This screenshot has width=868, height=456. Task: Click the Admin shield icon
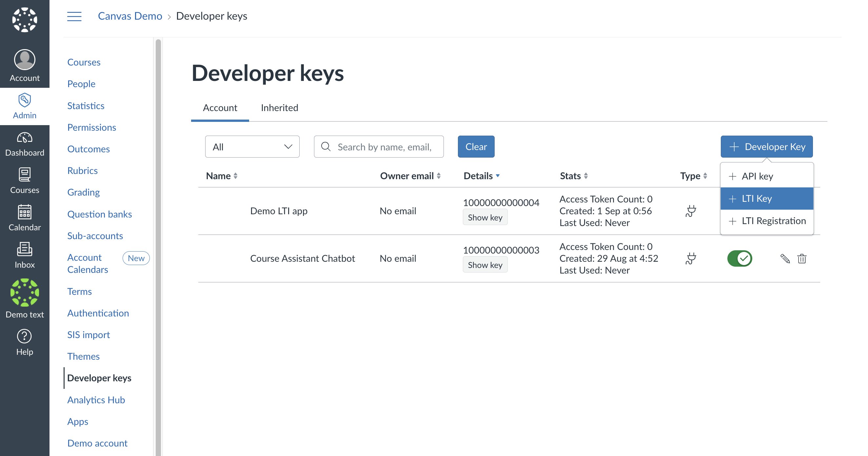(x=25, y=100)
